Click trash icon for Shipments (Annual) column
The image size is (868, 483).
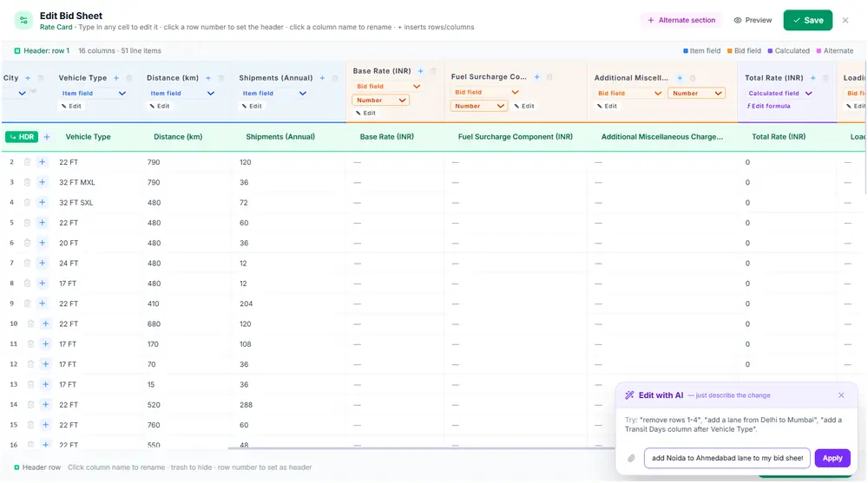pos(335,78)
